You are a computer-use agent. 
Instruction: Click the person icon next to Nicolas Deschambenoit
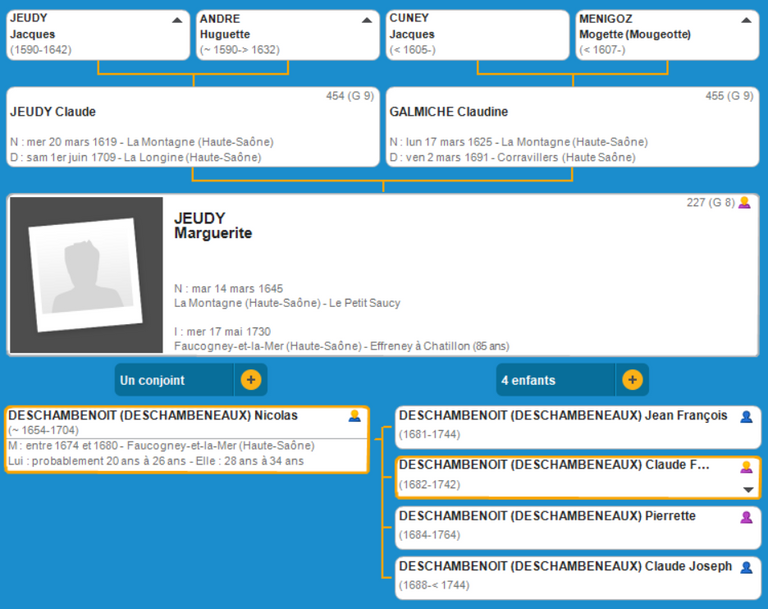[x=354, y=416]
